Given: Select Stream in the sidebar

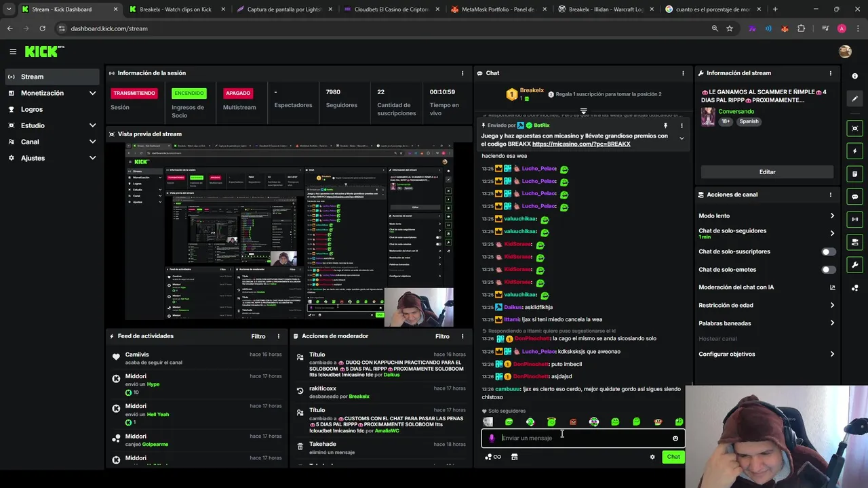Looking at the screenshot, I should 52,77.
